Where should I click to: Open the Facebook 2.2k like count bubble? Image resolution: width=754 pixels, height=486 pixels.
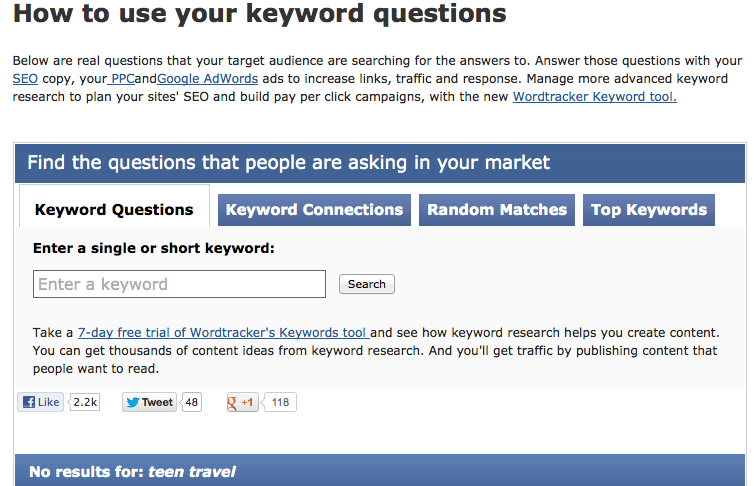tap(85, 402)
